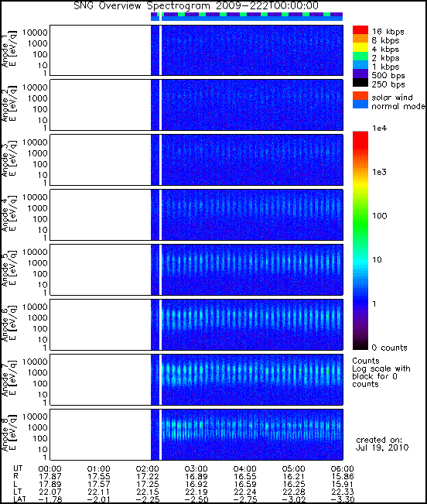Viewport: 427px width, 504px height.
Task: Click the black 250 bps legend swatch
Action: pyautogui.click(x=360, y=82)
